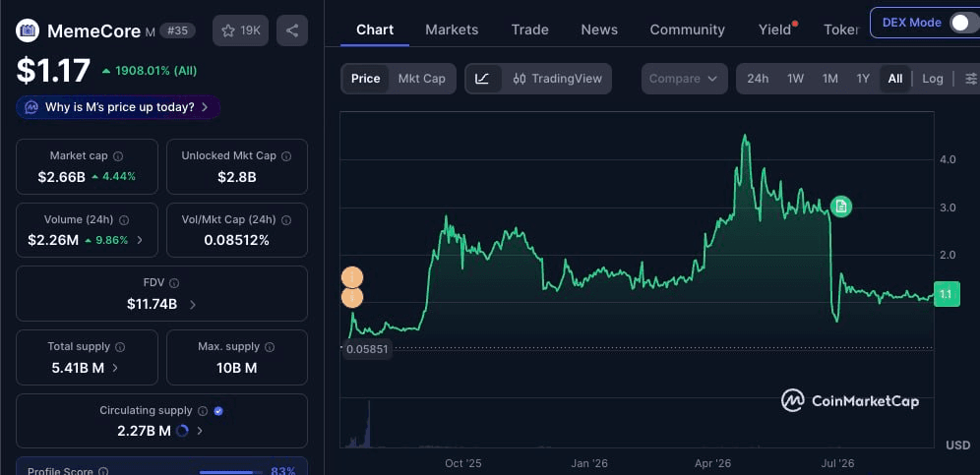
Task: Click the Profile Score progress bar
Action: point(230,472)
